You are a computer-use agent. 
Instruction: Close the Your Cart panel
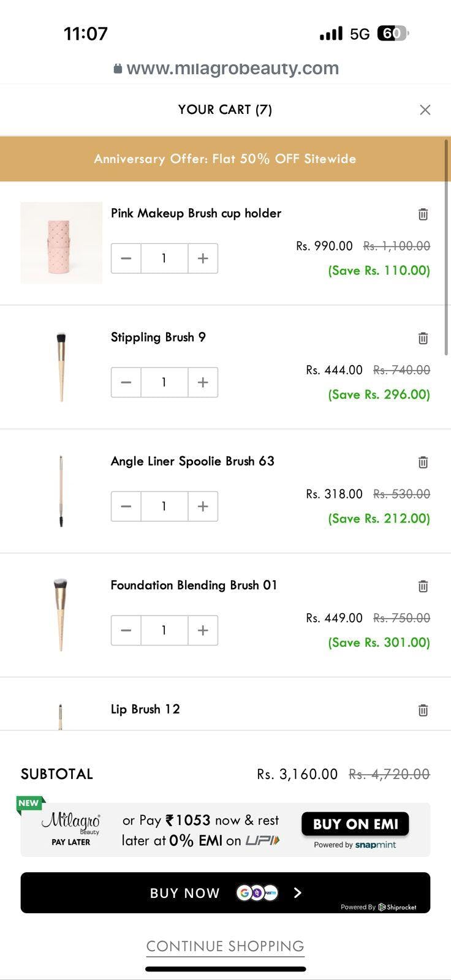(x=425, y=110)
